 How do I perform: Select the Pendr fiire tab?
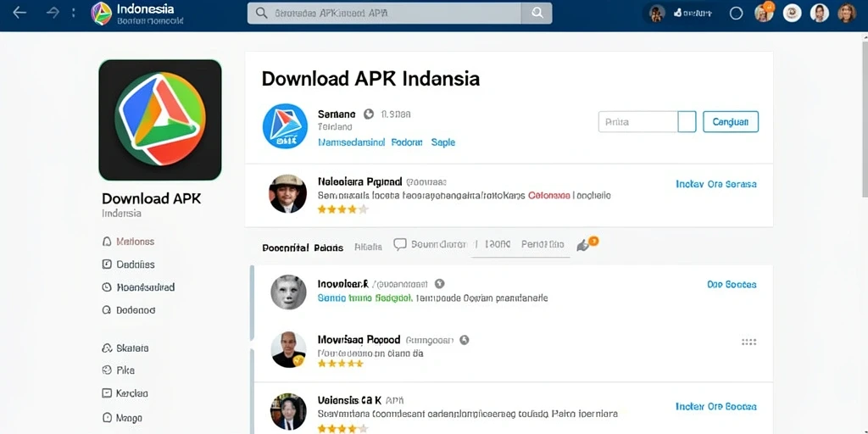[542, 244]
